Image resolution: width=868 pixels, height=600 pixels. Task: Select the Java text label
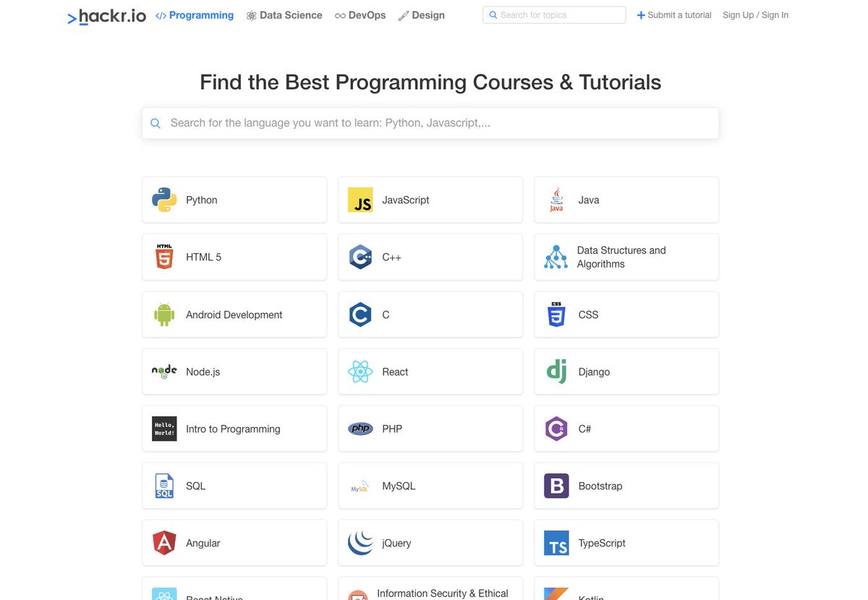pos(589,200)
